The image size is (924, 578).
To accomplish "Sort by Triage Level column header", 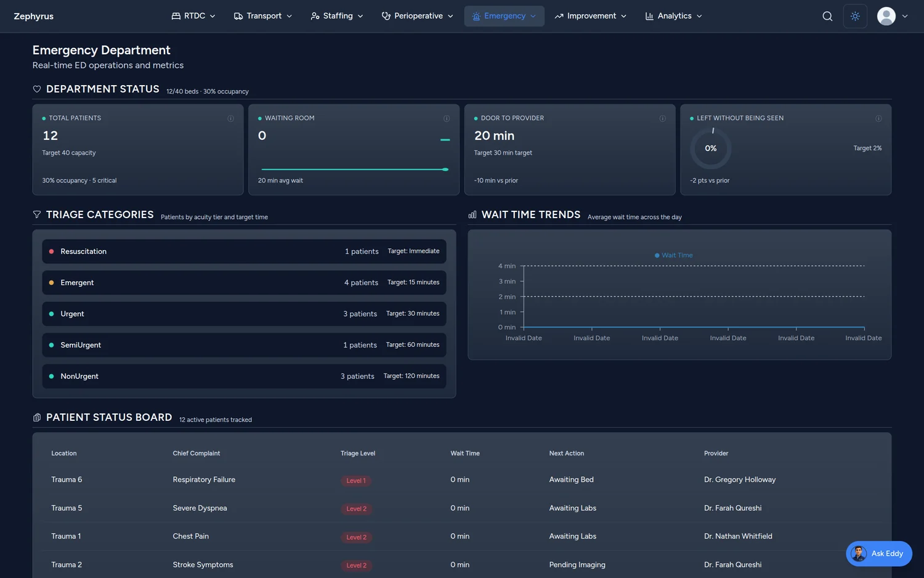I will click(x=358, y=454).
